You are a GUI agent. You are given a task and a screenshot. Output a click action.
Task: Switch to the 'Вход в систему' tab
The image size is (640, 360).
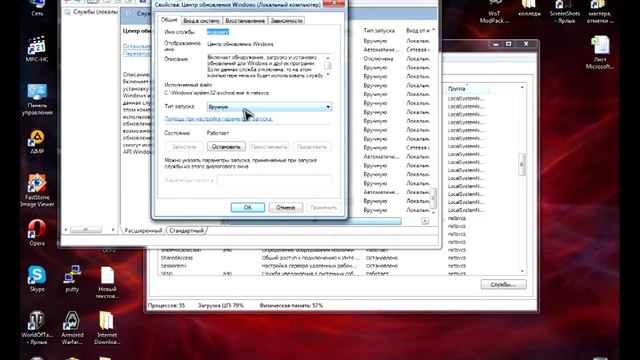coord(201,20)
